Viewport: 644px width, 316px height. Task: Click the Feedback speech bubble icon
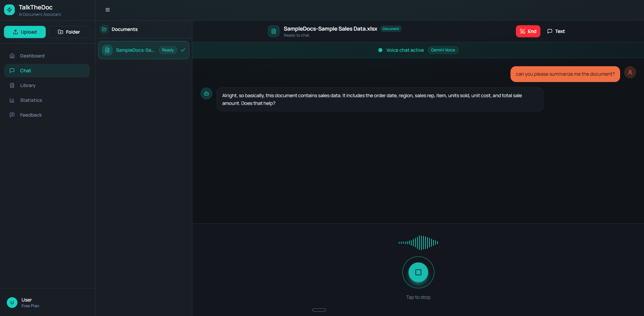tap(12, 115)
